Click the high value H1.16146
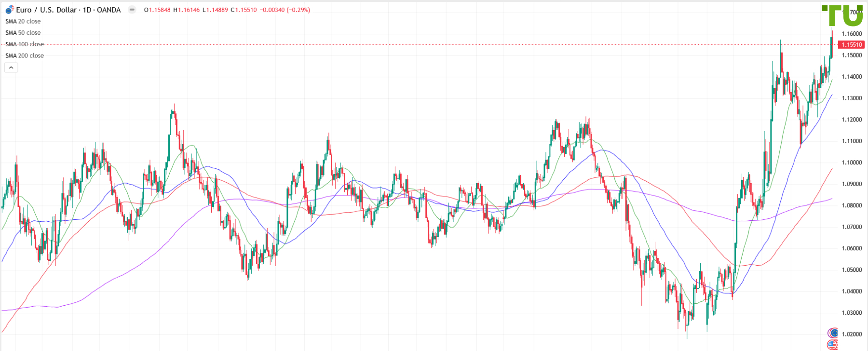 186,10
